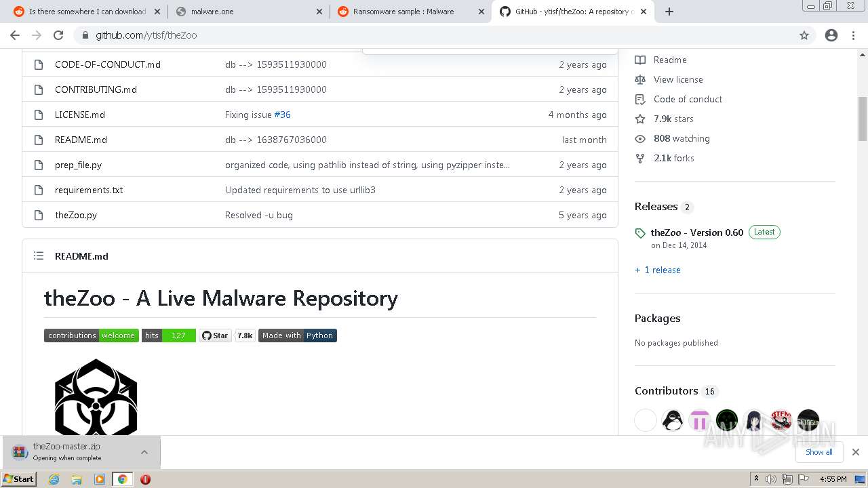
Task: Switch to the malware.one tab
Action: pos(248,12)
